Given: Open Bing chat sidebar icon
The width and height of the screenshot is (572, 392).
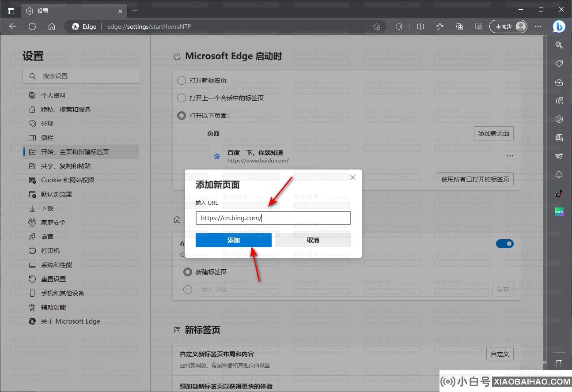Looking at the screenshot, I should pos(559,26).
